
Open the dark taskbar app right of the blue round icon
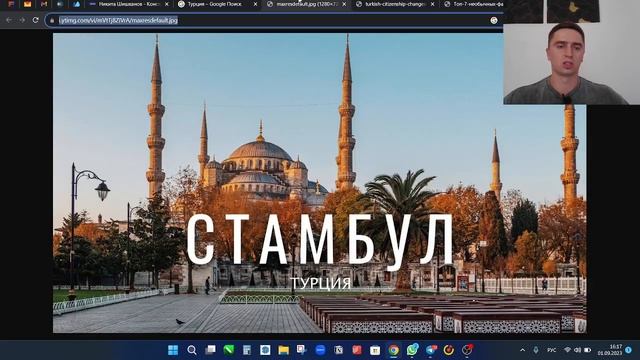339,350
